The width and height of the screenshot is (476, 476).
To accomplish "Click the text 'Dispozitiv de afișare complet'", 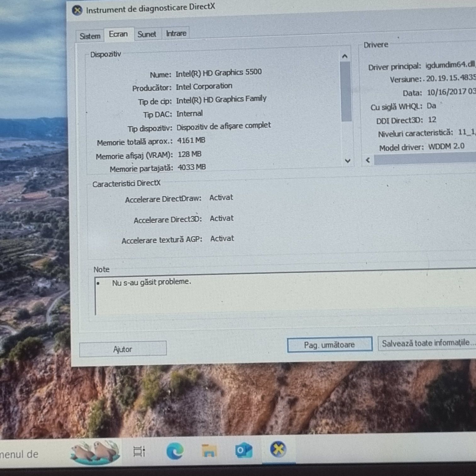I will pos(224,126).
